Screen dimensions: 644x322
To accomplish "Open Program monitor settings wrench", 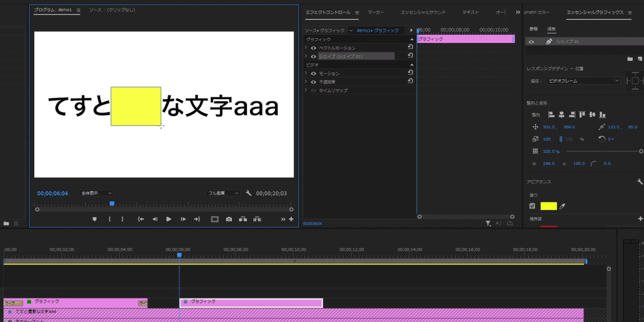I will [x=248, y=193].
